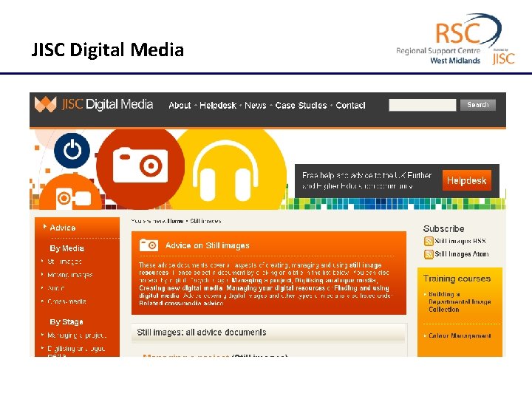Open Managing a project sidebar link
Viewport: 532px width, 399px height.
(x=77, y=335)
